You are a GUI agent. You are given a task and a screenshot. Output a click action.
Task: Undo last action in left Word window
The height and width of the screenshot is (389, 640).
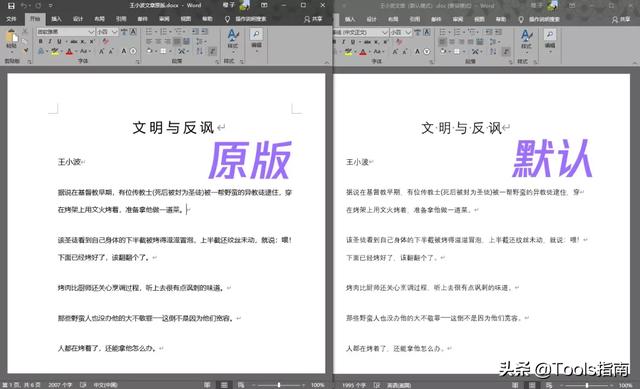24,6
